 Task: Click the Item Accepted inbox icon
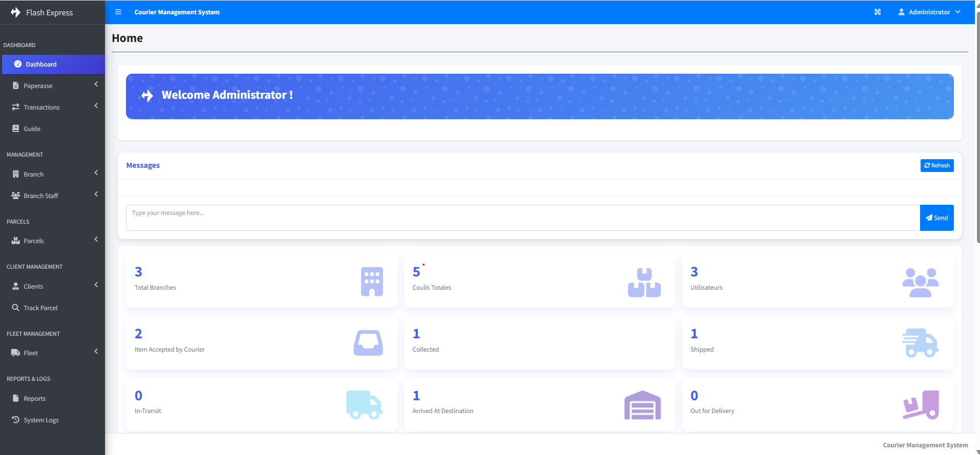[368, 343]
